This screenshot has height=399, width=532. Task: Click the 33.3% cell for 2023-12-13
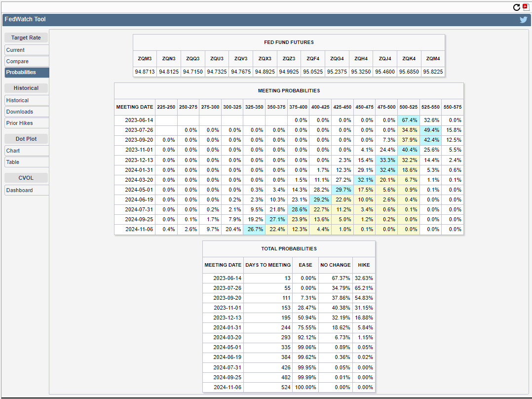click(386, 160)
